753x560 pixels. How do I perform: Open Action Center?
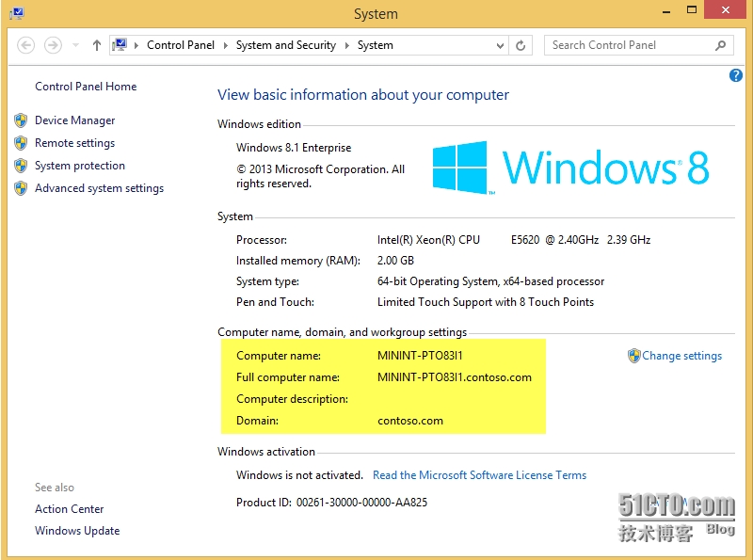click(x=69, y=508)
